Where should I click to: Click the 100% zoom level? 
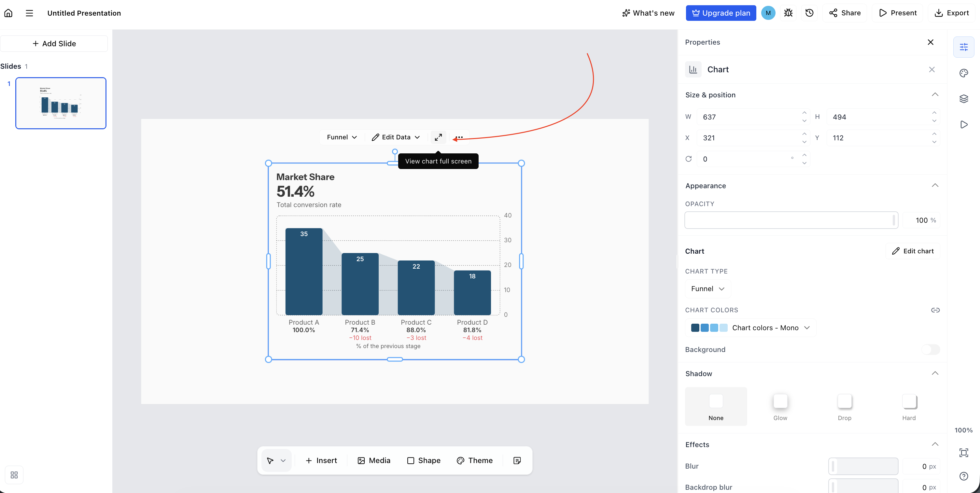[x=964, y=430]
